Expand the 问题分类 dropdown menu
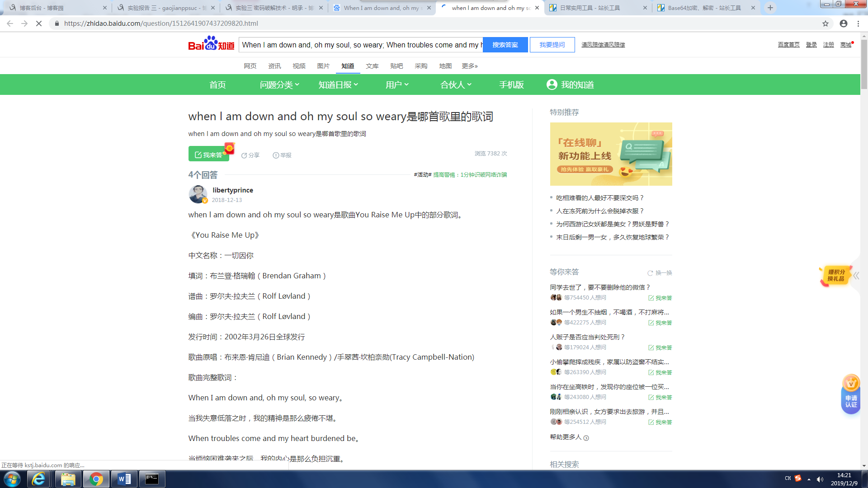 (279, 84)
